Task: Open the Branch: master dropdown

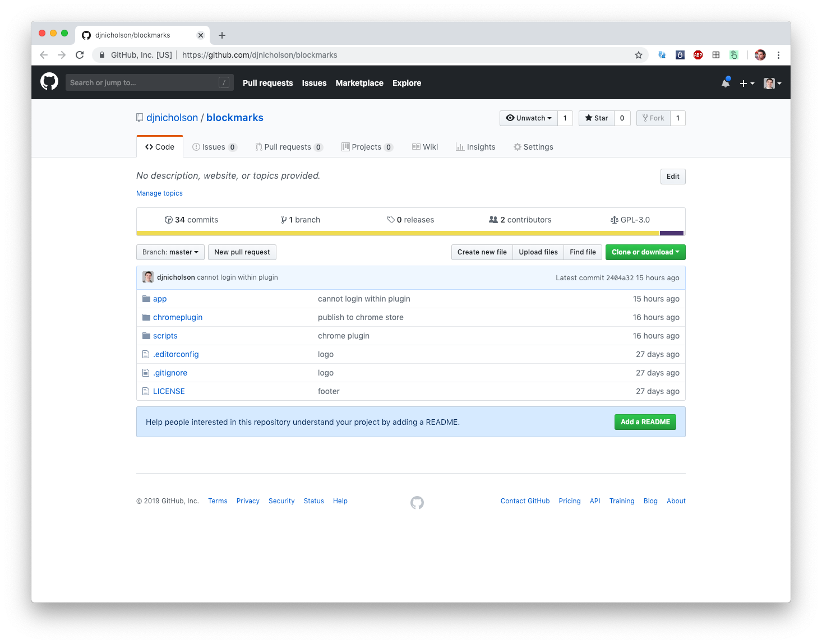Action: (x=170, y=252)
